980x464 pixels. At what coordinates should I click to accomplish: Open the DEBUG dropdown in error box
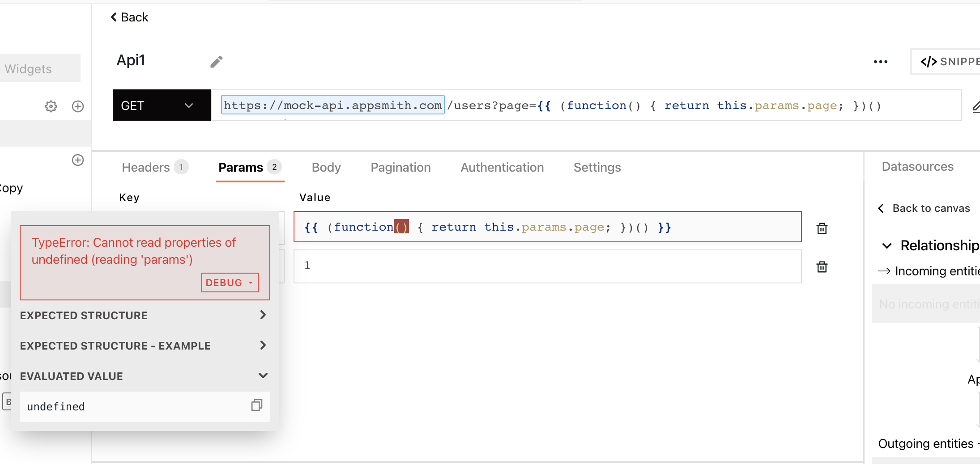click(x=230, y=283)
